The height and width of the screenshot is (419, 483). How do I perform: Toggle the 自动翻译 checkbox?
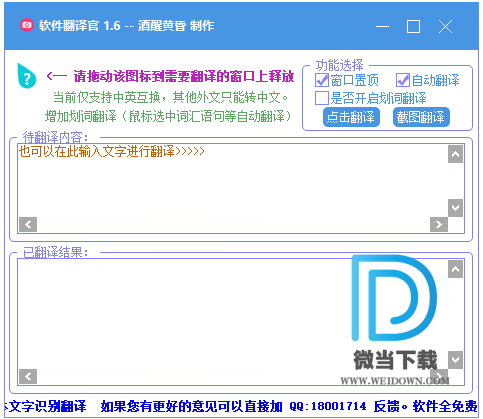tap(403, 80)
